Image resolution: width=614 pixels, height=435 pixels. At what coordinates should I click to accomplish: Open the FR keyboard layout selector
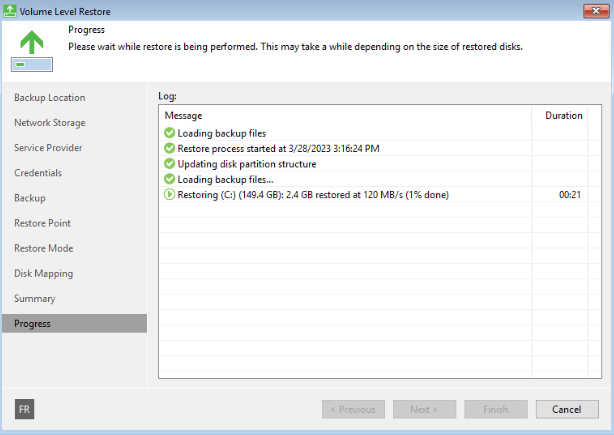pyautogui.click(x=24, y=409)
